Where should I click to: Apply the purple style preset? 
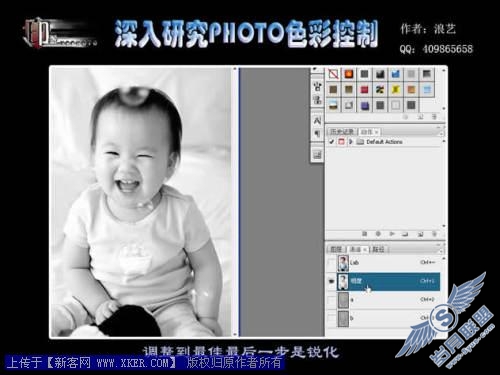click(x=364, y=106)
